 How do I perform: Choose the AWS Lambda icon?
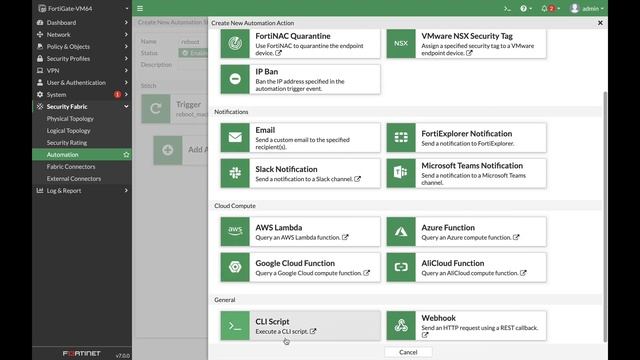(x=235, y=231)
